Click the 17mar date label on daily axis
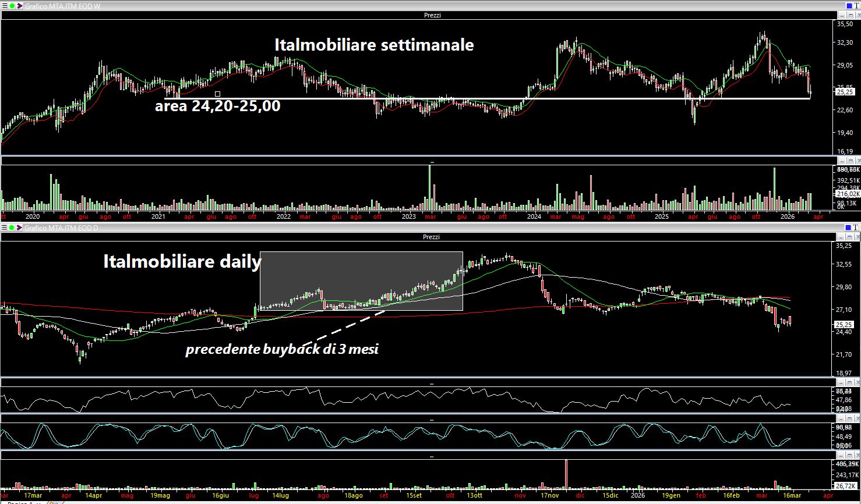Image resolution: width=861 pixels, height=504 pixels. click(x=32, y=496)
